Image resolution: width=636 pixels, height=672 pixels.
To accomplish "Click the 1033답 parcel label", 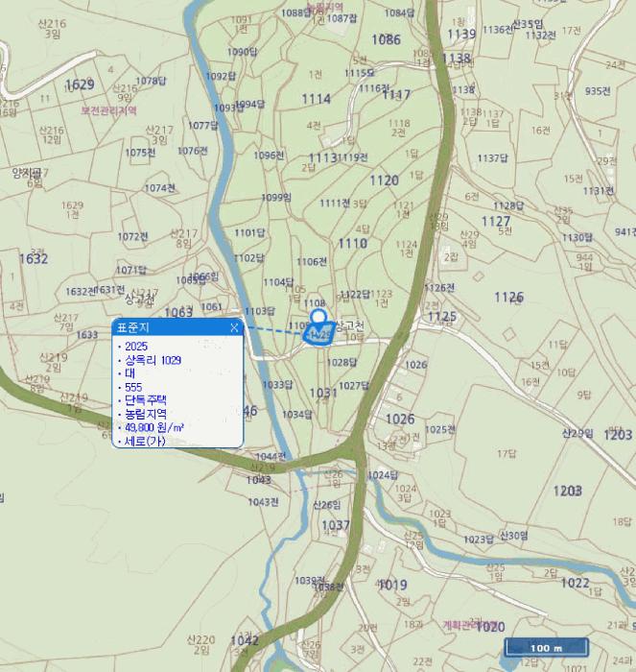I will pyautogui.click(x=277, y=385).
